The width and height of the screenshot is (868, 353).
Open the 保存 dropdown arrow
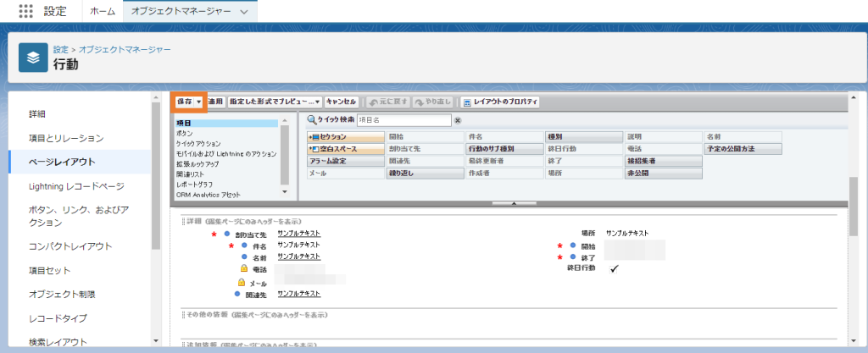point(198,102)
